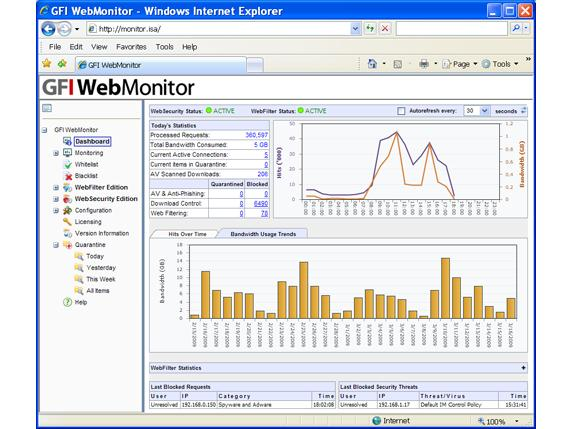572x429 pixels.
Task: Click the Quarantine folder icon in sidebar
Action: (x=67, y=245)
